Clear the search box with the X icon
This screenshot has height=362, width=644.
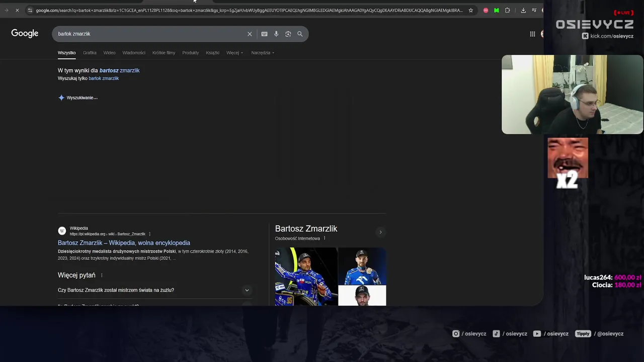point(250,34)
